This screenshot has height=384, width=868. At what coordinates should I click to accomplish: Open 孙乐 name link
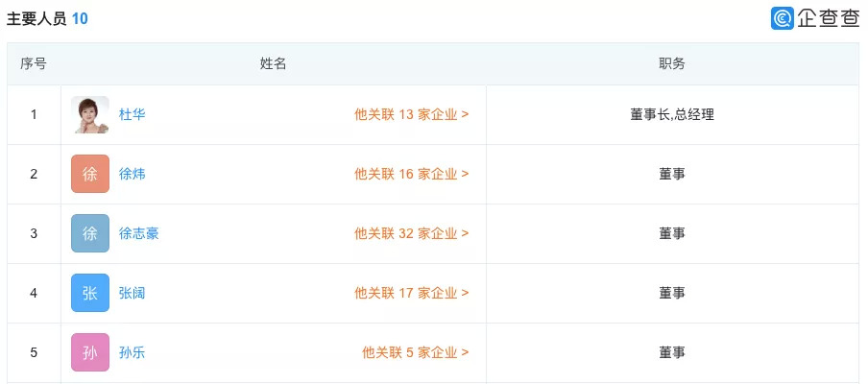pos(133,353)
